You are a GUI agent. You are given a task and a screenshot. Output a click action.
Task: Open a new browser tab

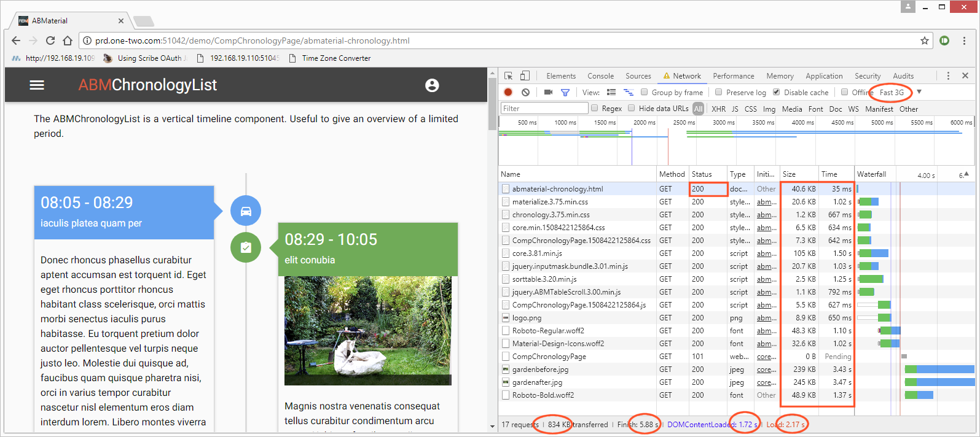pyautogui.click(x=144, y=21)
